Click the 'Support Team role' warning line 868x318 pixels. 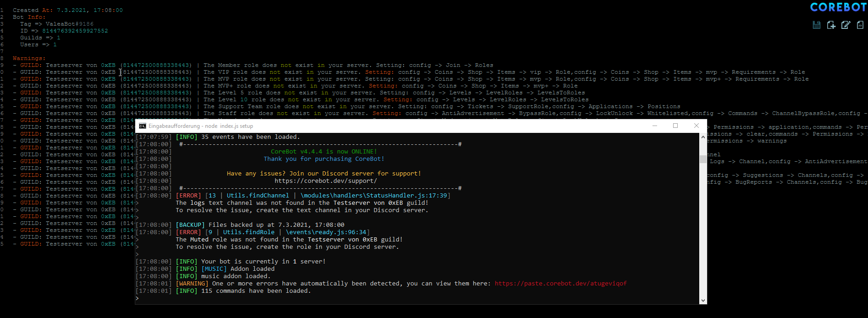click(x=347, y=106)
